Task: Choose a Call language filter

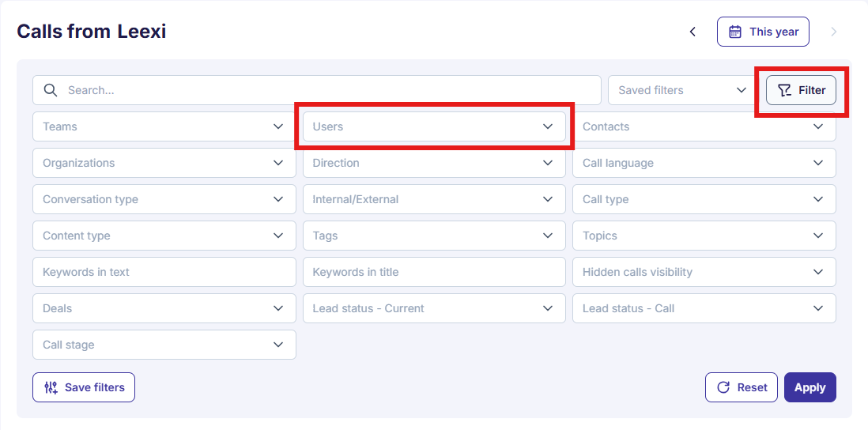Action: coord(704,164)
